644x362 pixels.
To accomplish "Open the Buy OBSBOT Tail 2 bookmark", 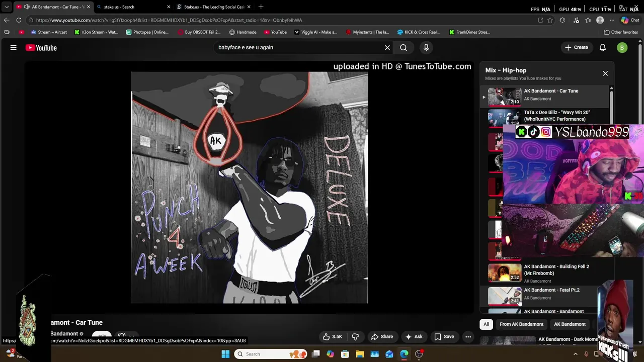I will tap(199, 32).
